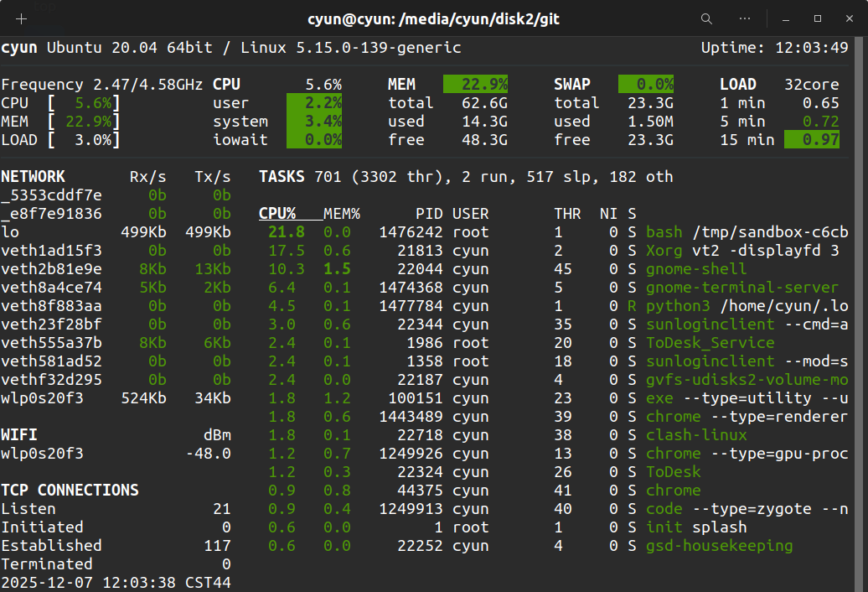868x592 pixels.
Task: Click the 1.5 MEM percent value
Action: coord(337,269)
